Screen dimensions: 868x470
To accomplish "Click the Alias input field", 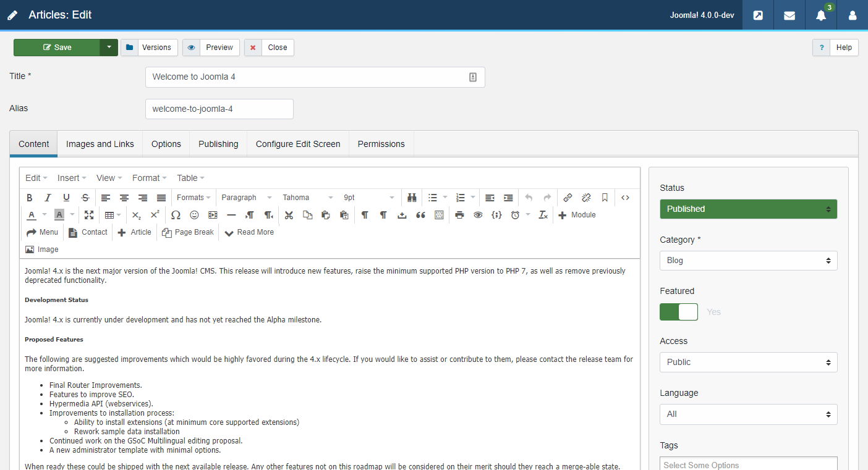I will tap(219, 109).
